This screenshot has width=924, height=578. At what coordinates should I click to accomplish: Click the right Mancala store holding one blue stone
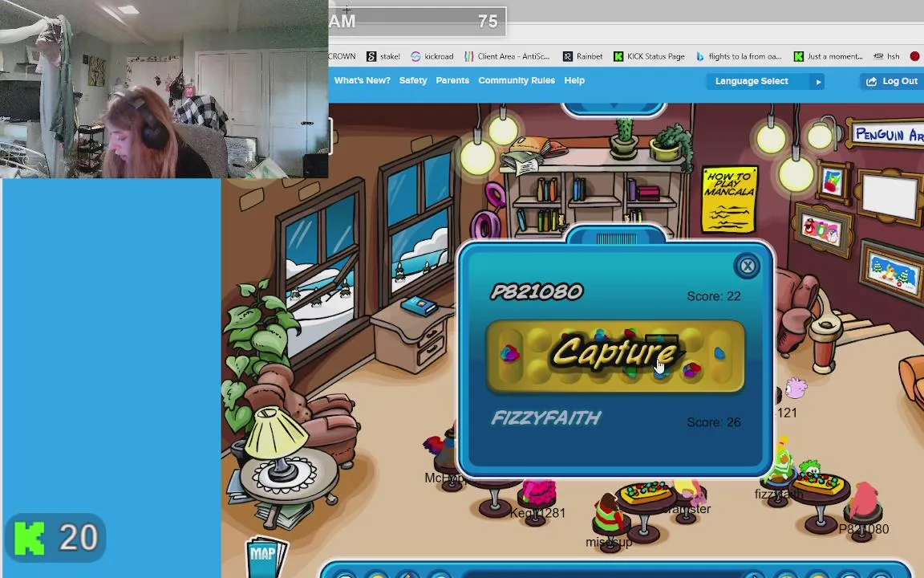pos(719,354)
